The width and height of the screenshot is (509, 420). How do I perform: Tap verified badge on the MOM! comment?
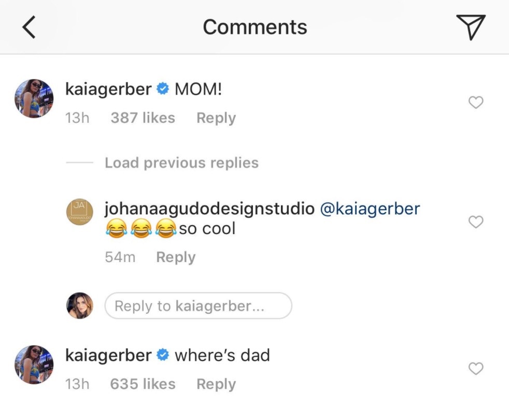click(x=163, y=90)
